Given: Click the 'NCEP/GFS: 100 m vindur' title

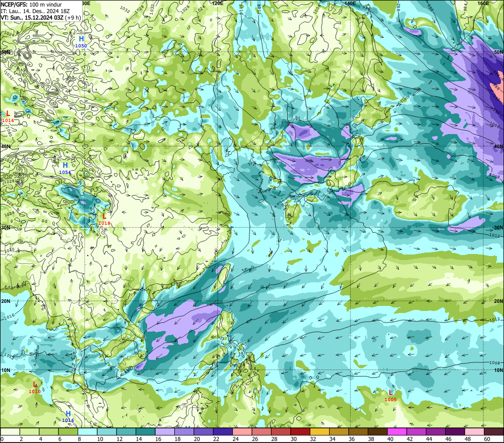Looking at the screenshot, I should click(31, 5).
